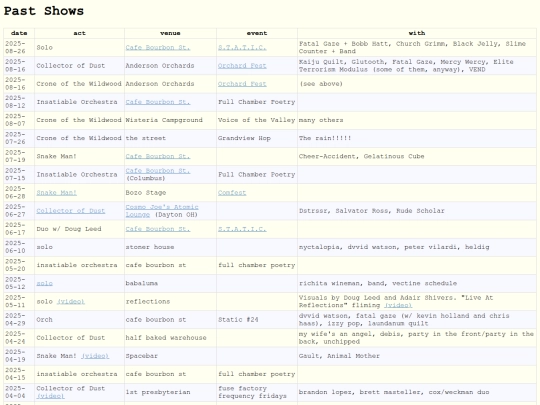
Task: Follow Orchard Fest link in Collector of Dust row
Action: pyautogui.click(x=242, y=66)
